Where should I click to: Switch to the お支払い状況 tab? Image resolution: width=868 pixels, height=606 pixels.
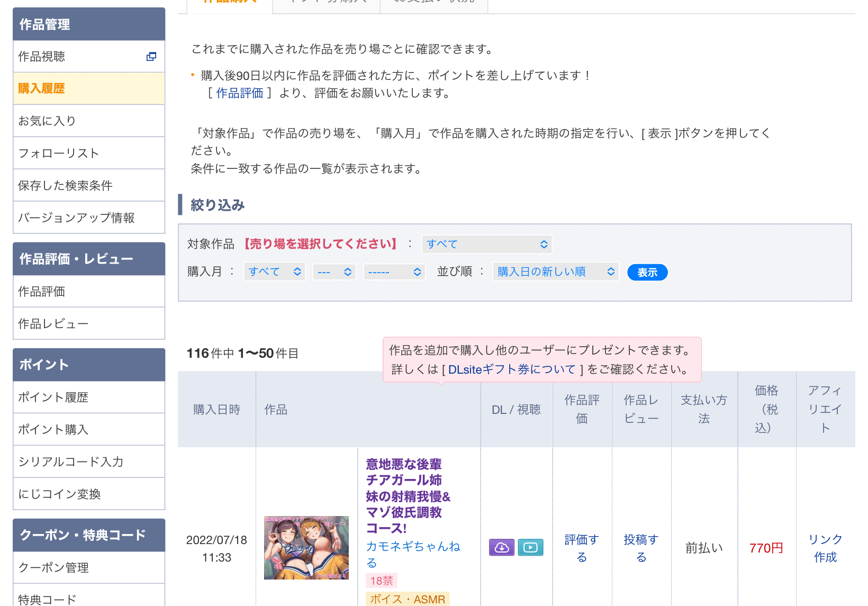[433, 3]
